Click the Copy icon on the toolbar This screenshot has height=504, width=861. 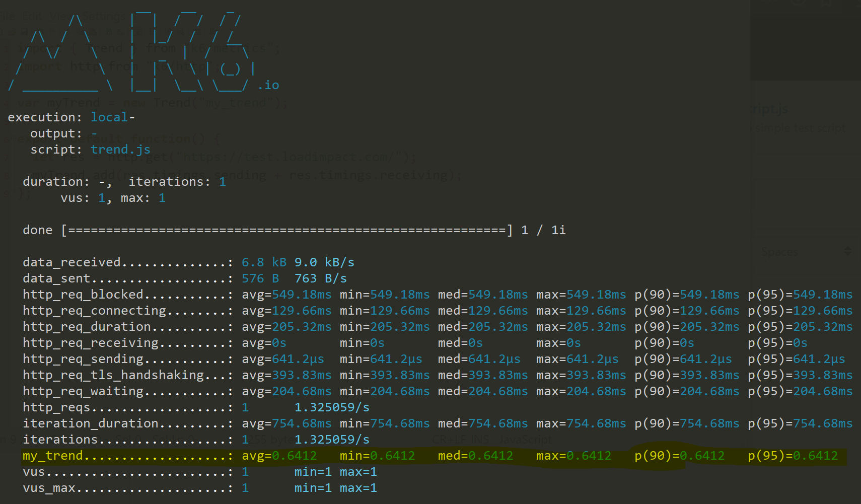(81, 31)
